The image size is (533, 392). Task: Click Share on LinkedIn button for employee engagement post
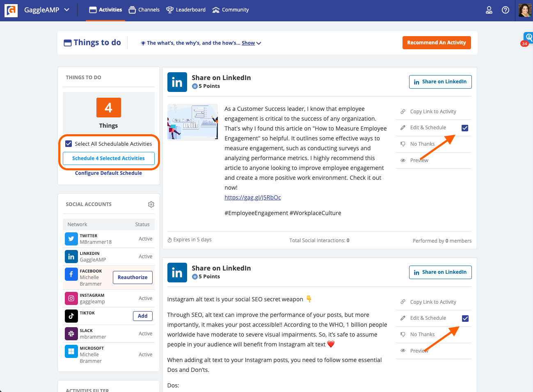point(440,82)
